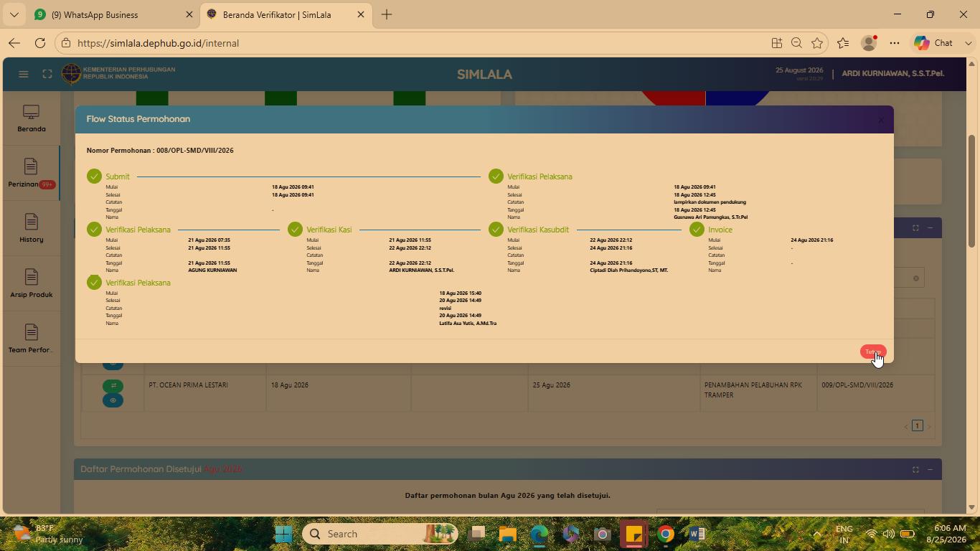This screenshot has height=551, width=980.
Task: Click the browser favorites star icon
Action: 816,43
